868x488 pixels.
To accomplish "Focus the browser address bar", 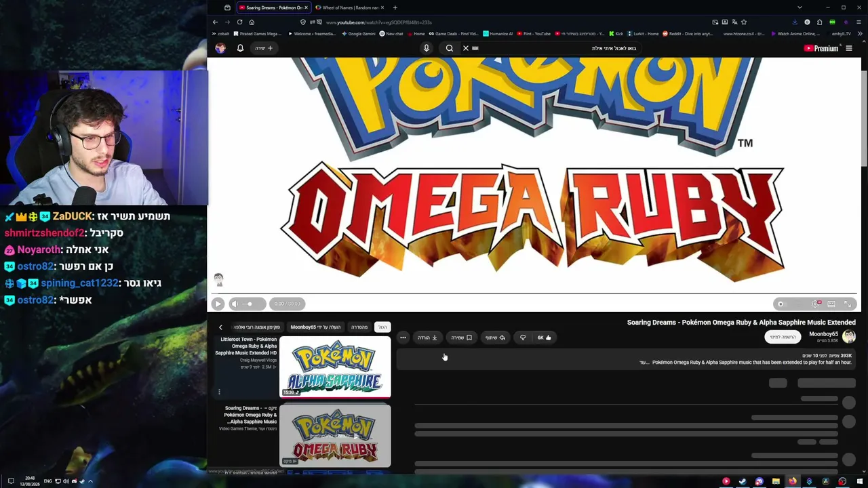I will pos(502,22).
